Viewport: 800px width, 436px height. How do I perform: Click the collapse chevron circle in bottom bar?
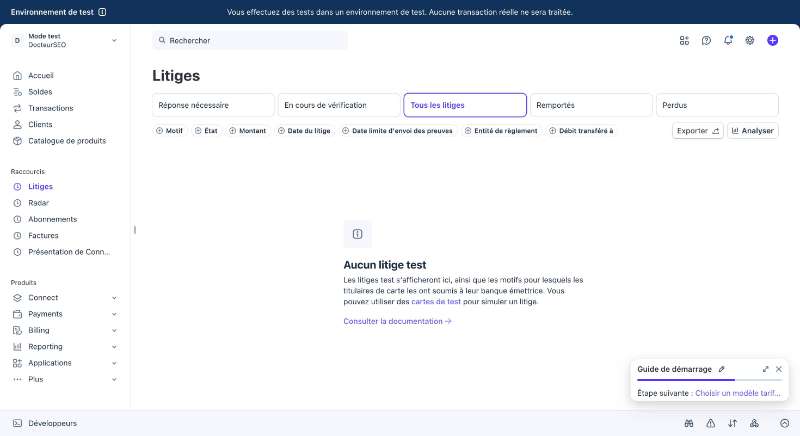click(785, 423)
